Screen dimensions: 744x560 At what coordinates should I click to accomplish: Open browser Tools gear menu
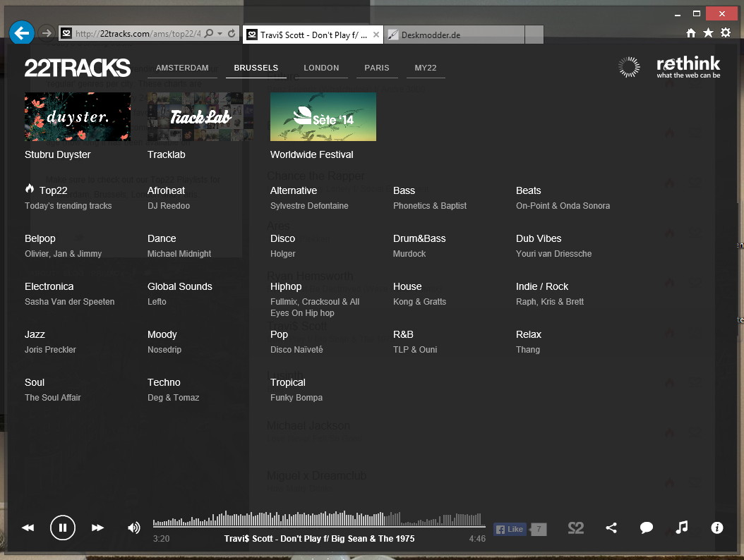pyautogui.click(x=726, y=32)
